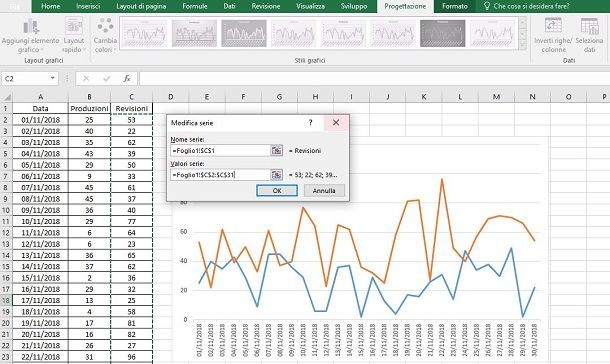610x364 pixels.
Task: Open Aggiungi elemento grafico menu
Action: click(31, 36)
